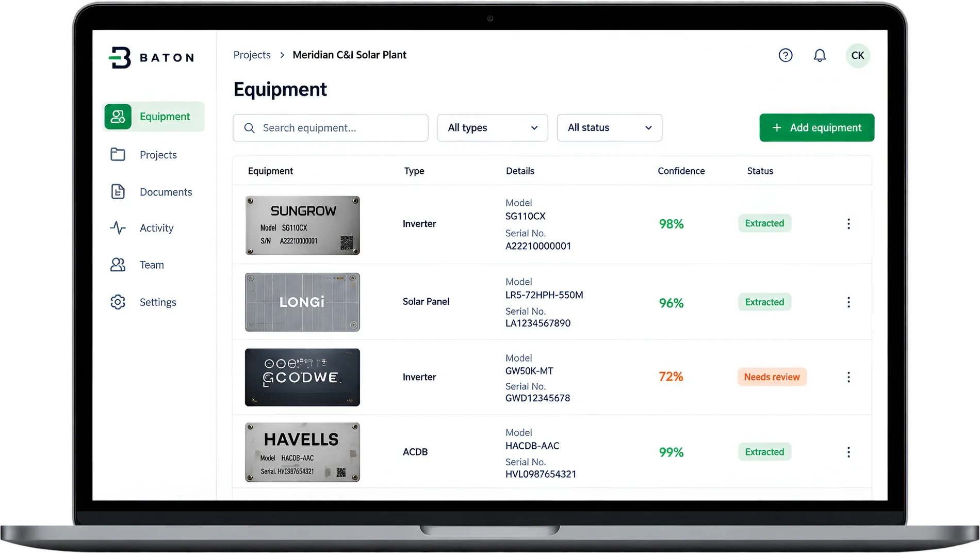980x553 pixels.
Task: Go to Projects in the sidebar
Action: (x=158, y=155)
